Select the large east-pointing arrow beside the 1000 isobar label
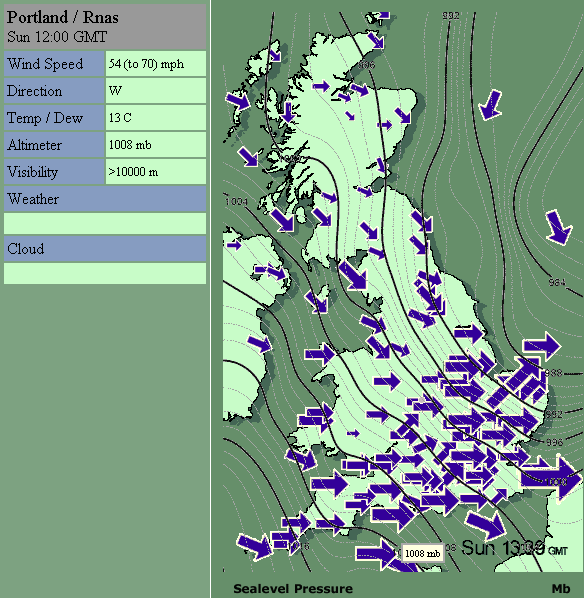584x598 pixels. [x=552, y=478]
